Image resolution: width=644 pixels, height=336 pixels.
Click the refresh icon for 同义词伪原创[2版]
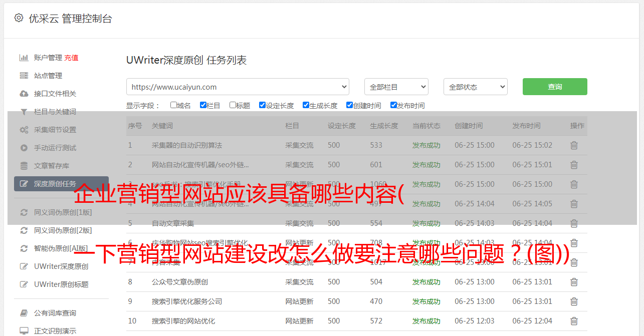pyautogui.click(x=24, y=230)
